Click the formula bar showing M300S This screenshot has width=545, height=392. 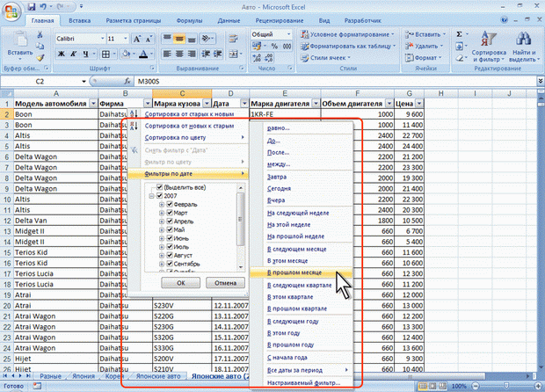(336, 82)
